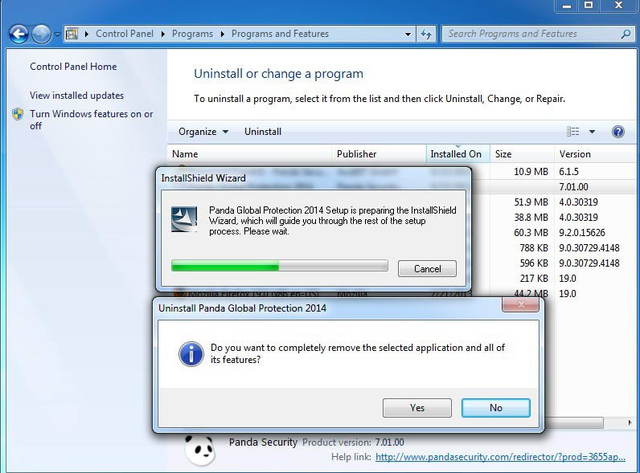
Task: Expand the arrow after Programs breadcrumb
Action: point(222,34)
